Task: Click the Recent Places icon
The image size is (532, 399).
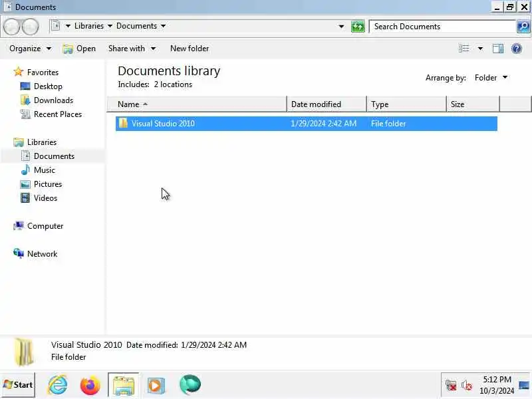Action: coord(25,114)
